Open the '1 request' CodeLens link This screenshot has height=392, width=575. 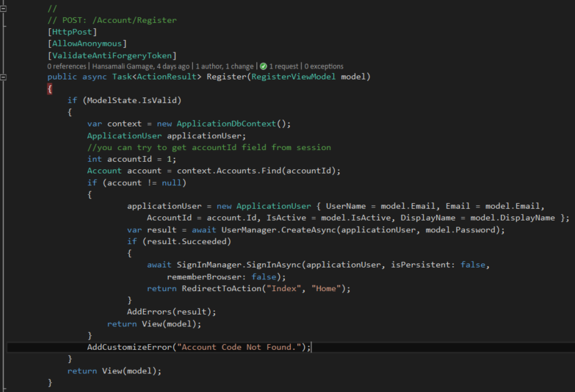[283, 66]
